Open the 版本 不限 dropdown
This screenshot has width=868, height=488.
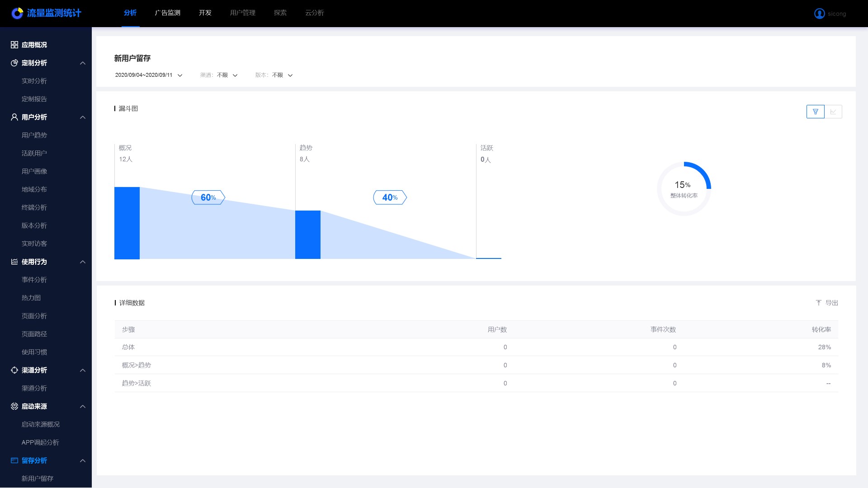pos(274,75)
